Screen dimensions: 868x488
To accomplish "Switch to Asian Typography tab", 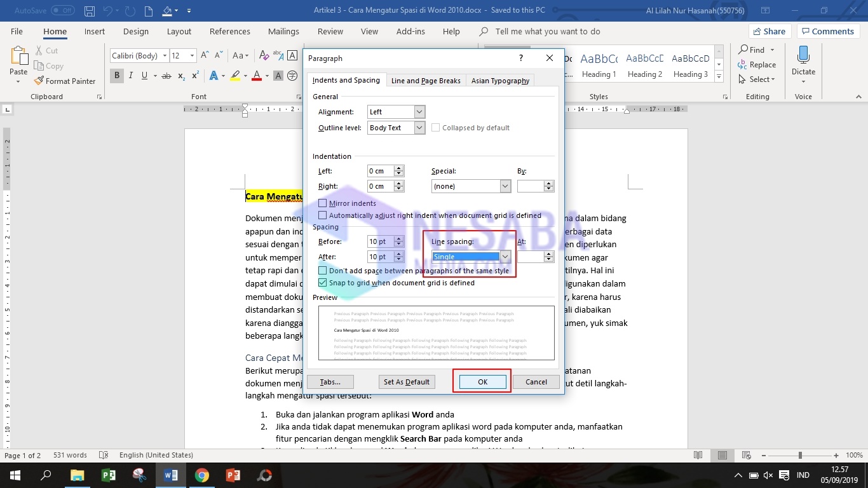I will (x=500, y=81).
